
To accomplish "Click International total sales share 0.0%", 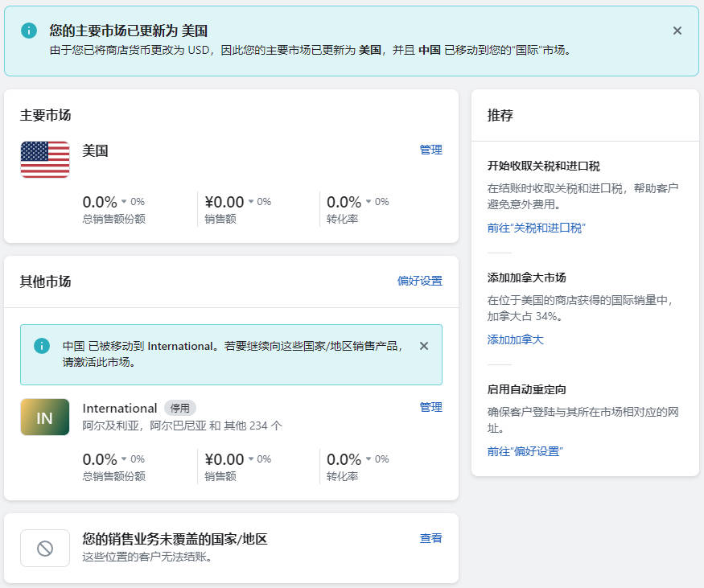I will point(100,459).
